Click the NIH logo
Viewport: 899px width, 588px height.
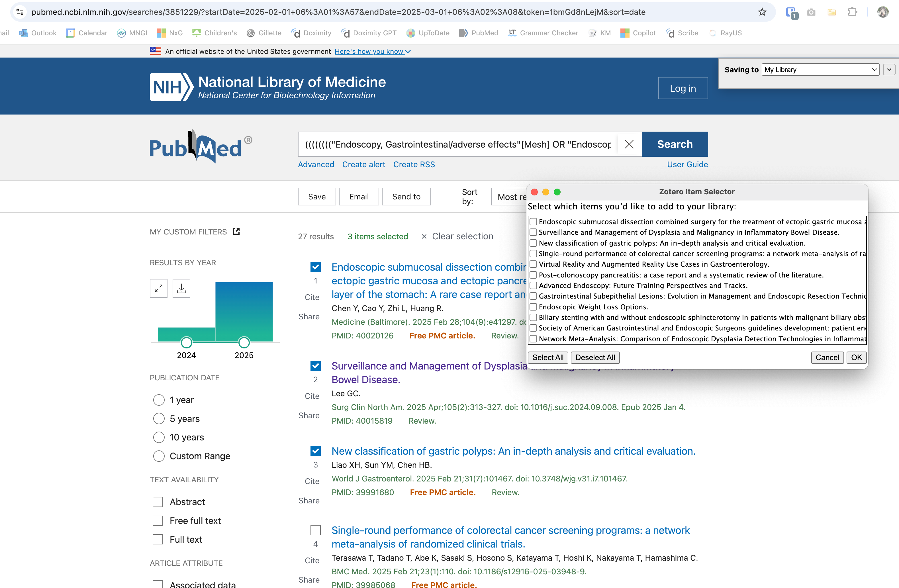pos(171,87)
